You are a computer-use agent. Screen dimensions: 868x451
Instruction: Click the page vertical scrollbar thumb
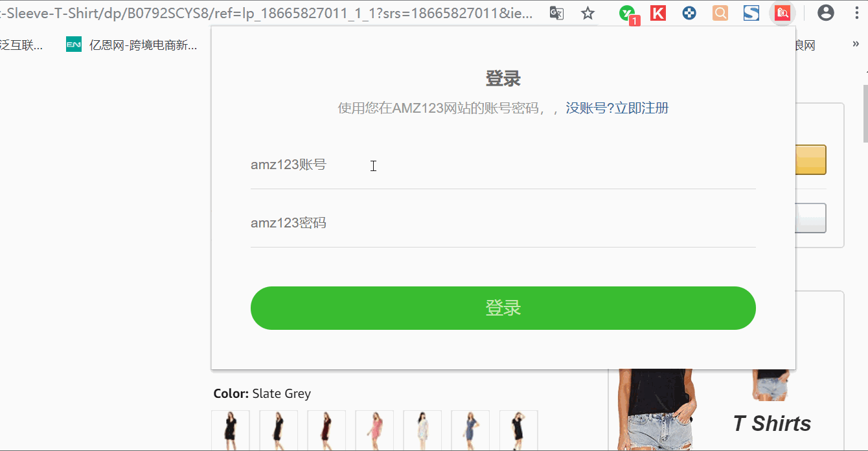click(865, 113)
